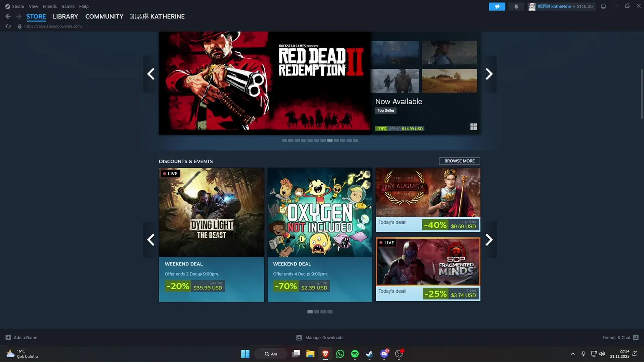Show next featured game with right carousel arrow
The height and width of the screenshot is (362, 644).
[489, 74]
